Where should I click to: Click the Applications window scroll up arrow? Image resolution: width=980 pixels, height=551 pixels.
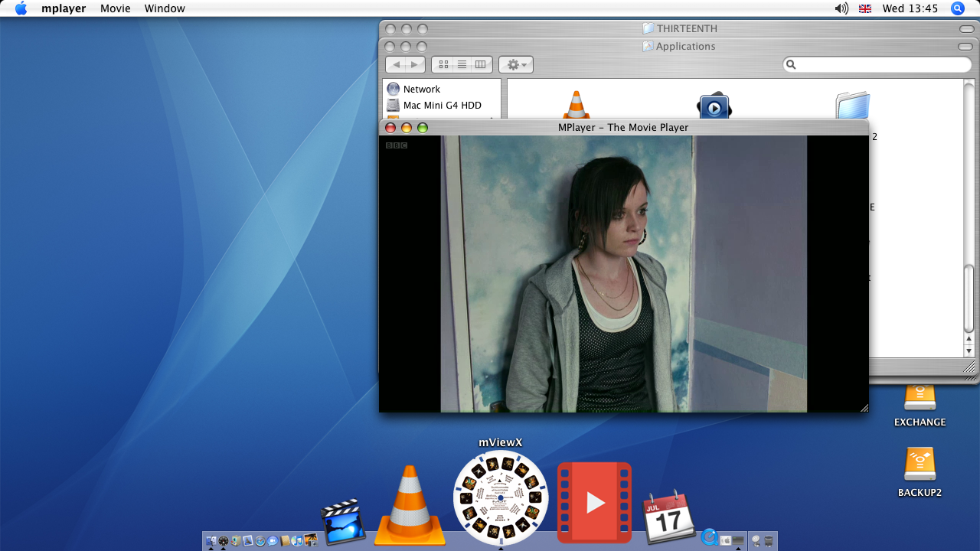click(x=969, y=338)
